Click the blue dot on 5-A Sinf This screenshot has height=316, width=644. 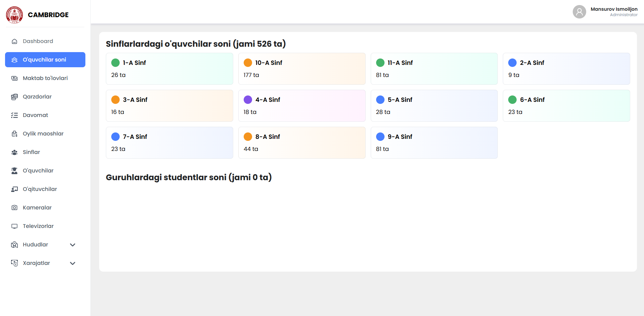pyautogui.click(x=380, y=100)
